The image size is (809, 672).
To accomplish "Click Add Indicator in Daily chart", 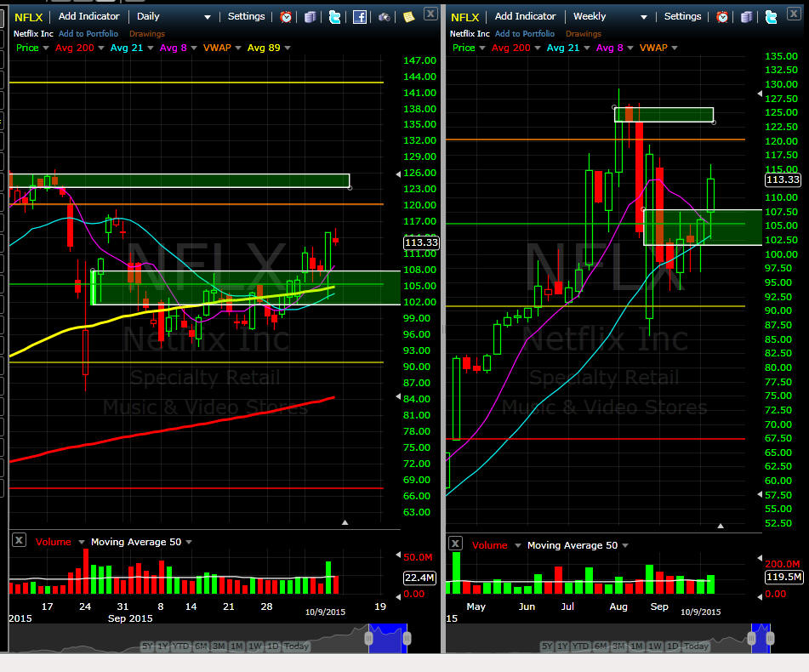I will [88, 16].
